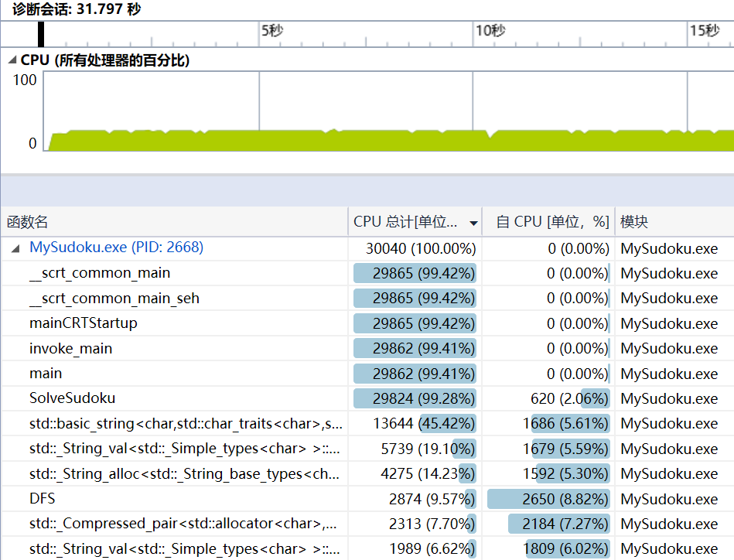
Task: Collapse the MySudoku.exe tree node
Action: (x=15, y=249)
